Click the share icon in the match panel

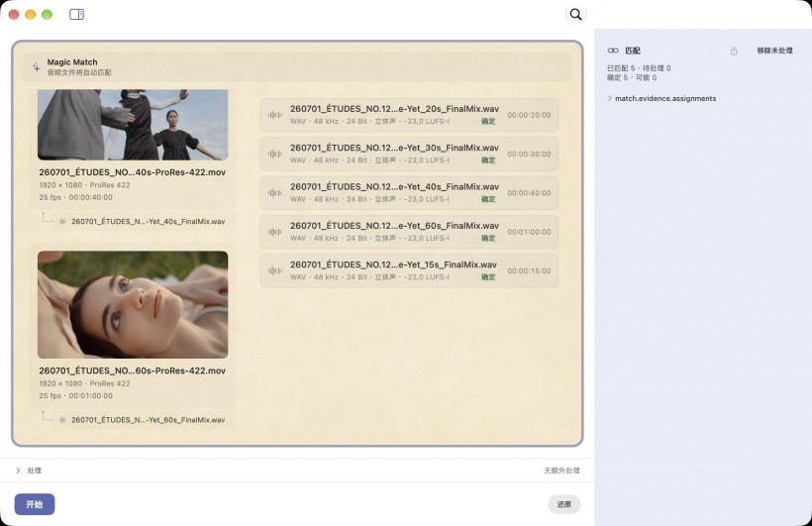tap(734, 51)
